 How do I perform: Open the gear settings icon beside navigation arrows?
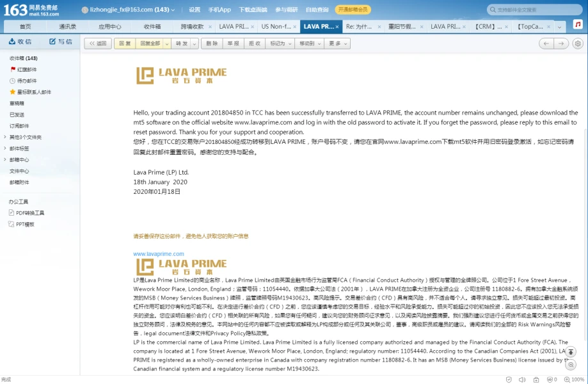[578, 44]
